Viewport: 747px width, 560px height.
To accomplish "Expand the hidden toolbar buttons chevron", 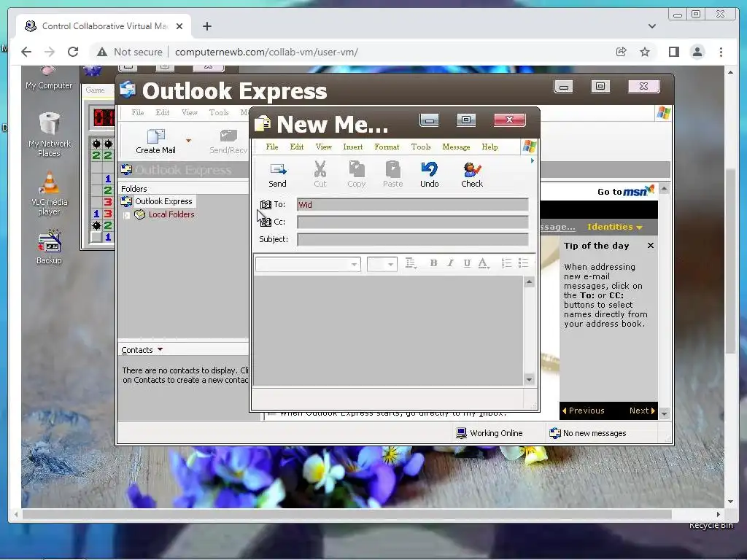I will (x=532, y=161).
